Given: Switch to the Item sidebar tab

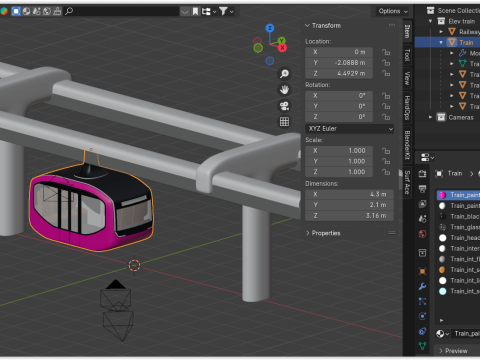Looking at the screenshot, I should pos(407,31).
